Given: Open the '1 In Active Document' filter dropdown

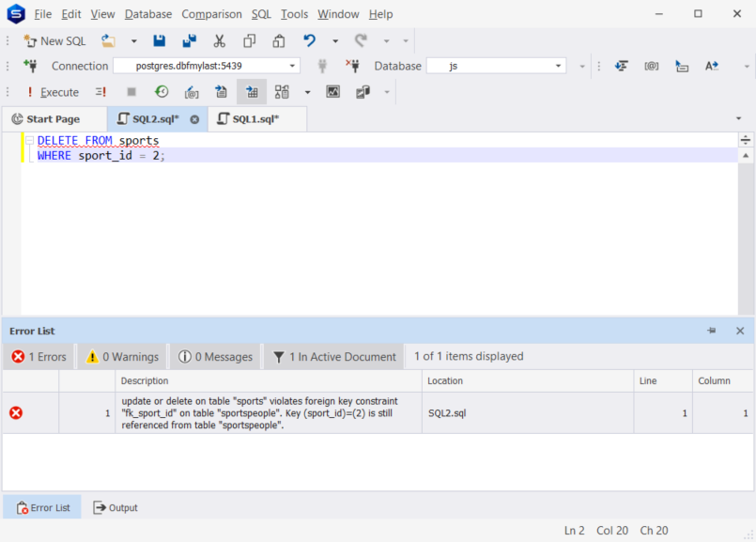Looking at the screenshot, I should (334, 357).
